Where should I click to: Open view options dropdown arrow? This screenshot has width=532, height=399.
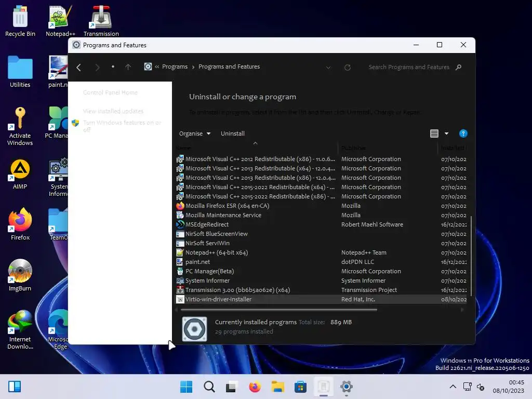(x=446, y=134)
